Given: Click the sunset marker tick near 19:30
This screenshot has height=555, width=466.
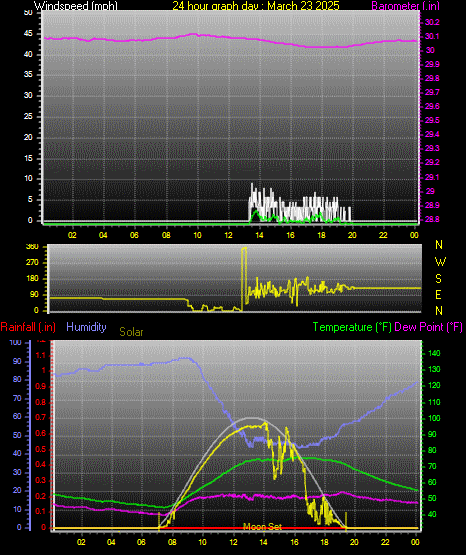Looking at the screenshot, I should 346,520.
